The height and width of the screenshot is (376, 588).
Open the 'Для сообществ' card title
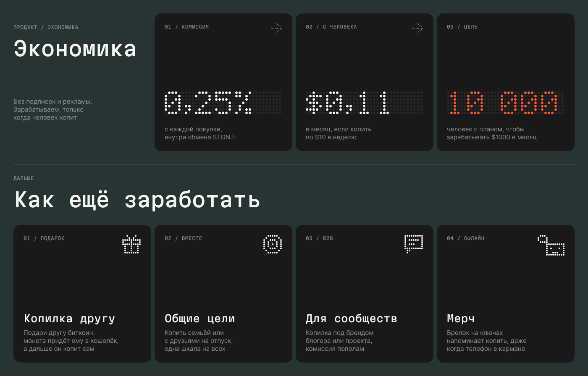tap(352, 319)
